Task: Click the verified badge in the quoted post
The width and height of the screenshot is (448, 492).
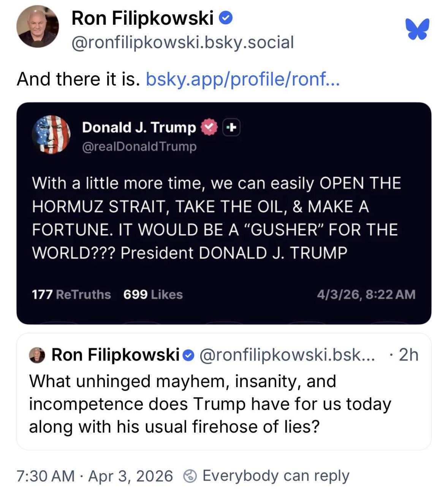Action: pyautogui.click(x=188, y=355)
